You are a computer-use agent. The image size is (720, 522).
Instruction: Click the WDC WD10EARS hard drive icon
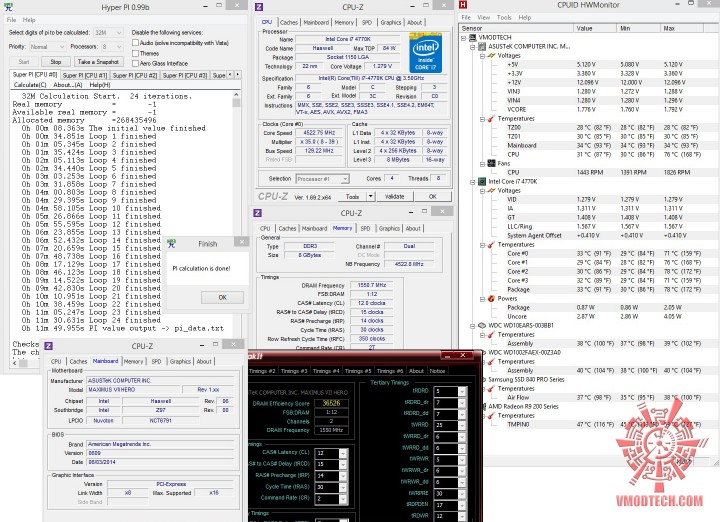[x=482, y=326]
